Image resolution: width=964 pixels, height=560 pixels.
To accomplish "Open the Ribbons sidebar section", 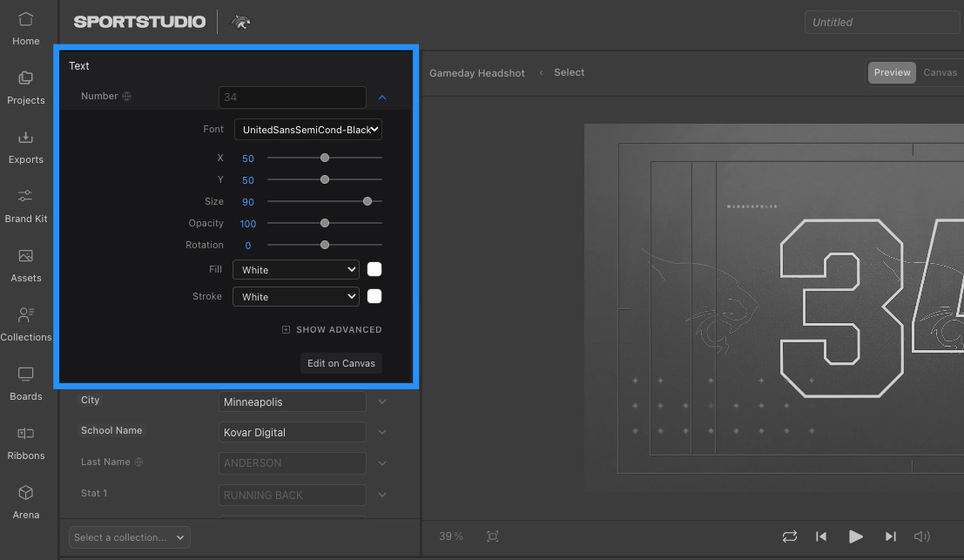I will pyautogui.click(x=26, y=443).
